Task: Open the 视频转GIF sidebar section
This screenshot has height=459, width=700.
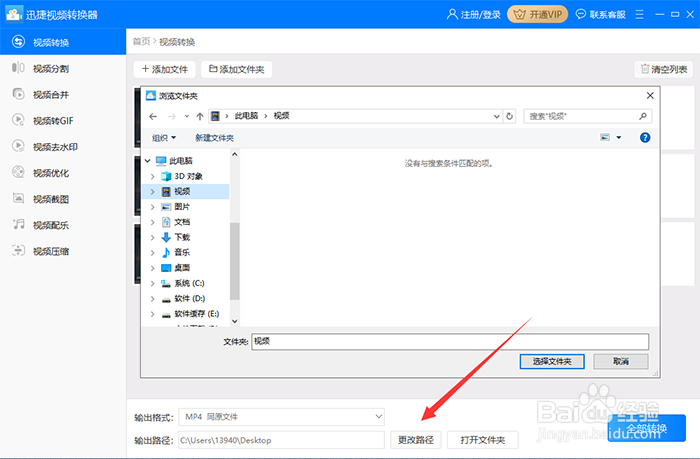Action: tap(63, 121)
